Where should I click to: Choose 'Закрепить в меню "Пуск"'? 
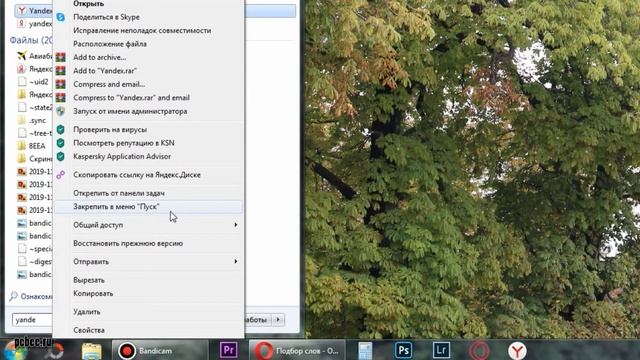[x=116, y=207]
